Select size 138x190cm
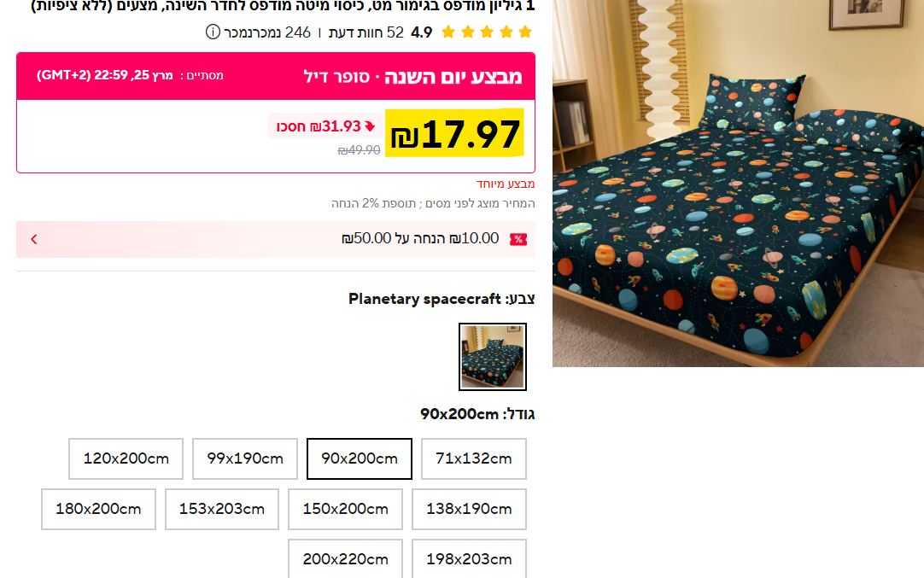Image resolution: width=924 pixels, height=578 pixels. click(x=469, y=509)
